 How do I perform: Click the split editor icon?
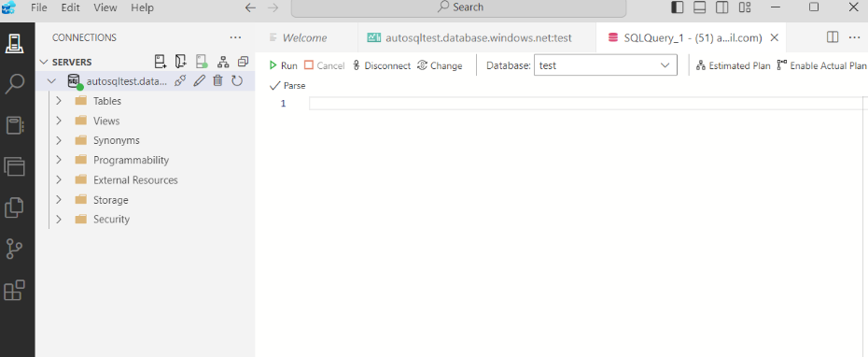click(832, 37)
